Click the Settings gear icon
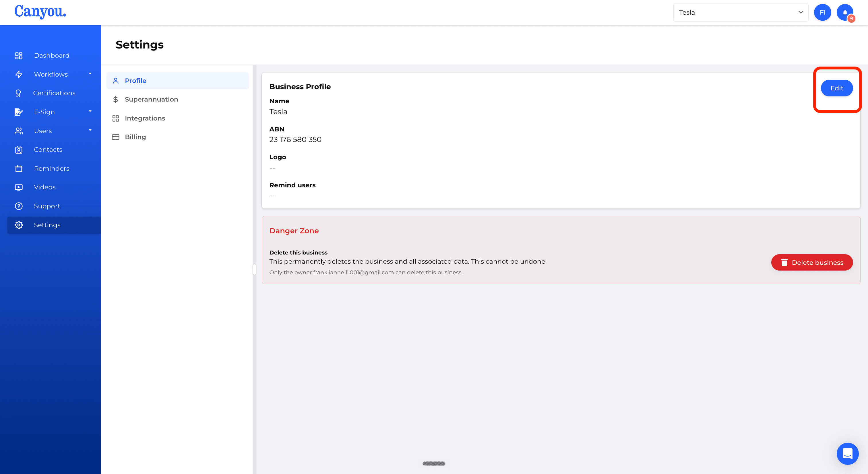The image size is (868, 474). pos(19,225)
